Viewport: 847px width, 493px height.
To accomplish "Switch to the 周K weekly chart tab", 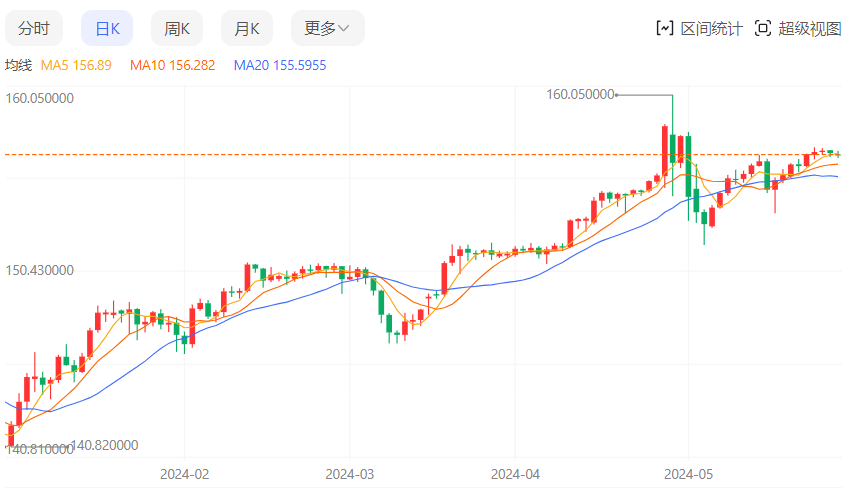I will tap(177, 28).
